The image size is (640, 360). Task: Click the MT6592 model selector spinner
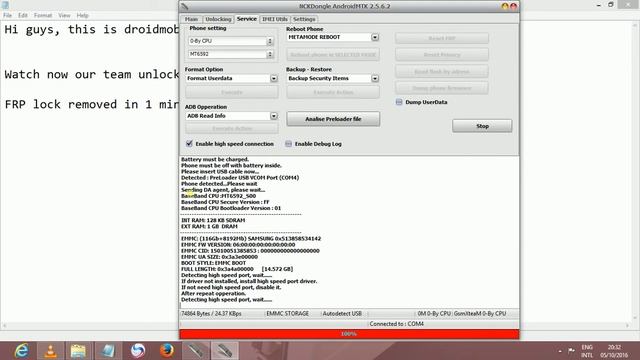click(270, 54)
